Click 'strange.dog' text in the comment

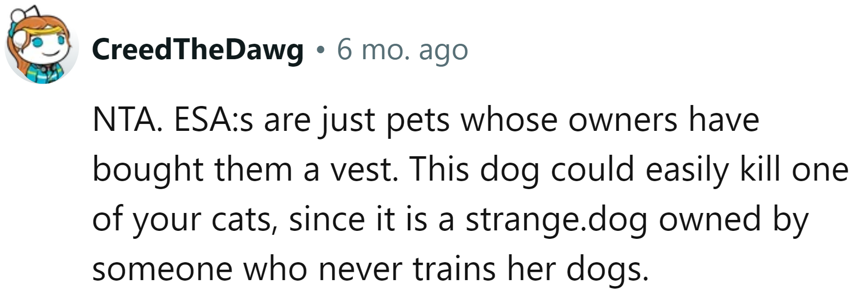pos(556,219)
